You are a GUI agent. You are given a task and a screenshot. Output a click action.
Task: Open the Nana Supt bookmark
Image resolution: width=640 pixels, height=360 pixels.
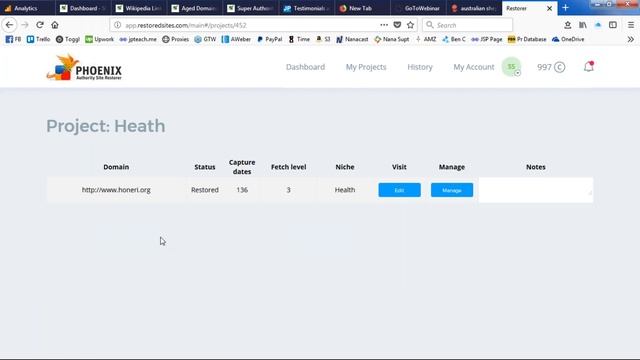point(392,39)
